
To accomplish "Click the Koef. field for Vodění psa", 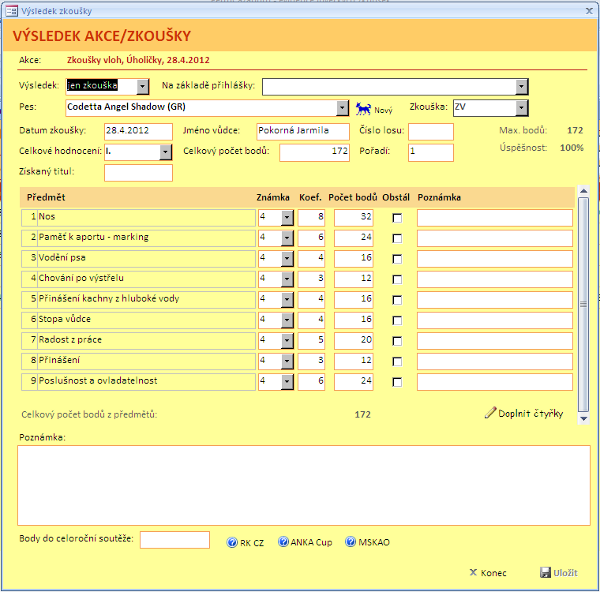I will coord(311,259).
